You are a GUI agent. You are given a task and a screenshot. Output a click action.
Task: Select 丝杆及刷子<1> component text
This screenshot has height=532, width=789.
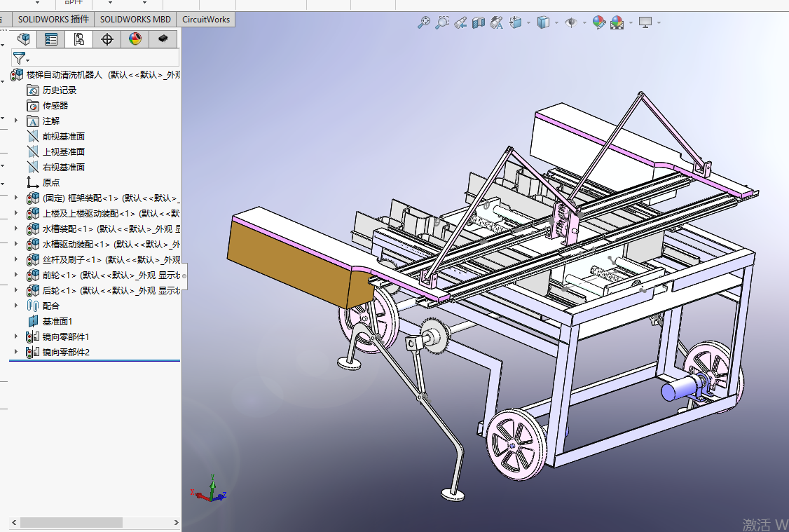(x=71, y=260)
